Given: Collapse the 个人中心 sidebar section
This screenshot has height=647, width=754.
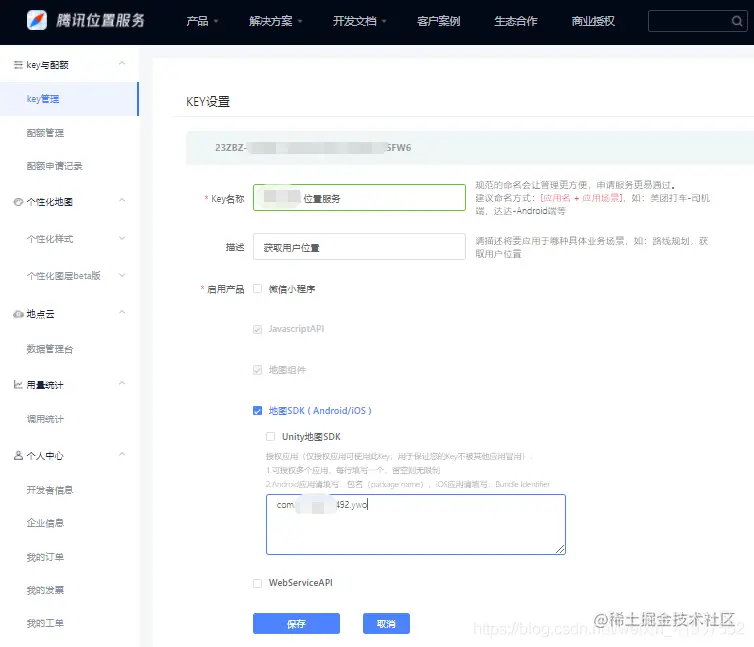Looking at the screenshot, I should [122, 454].
